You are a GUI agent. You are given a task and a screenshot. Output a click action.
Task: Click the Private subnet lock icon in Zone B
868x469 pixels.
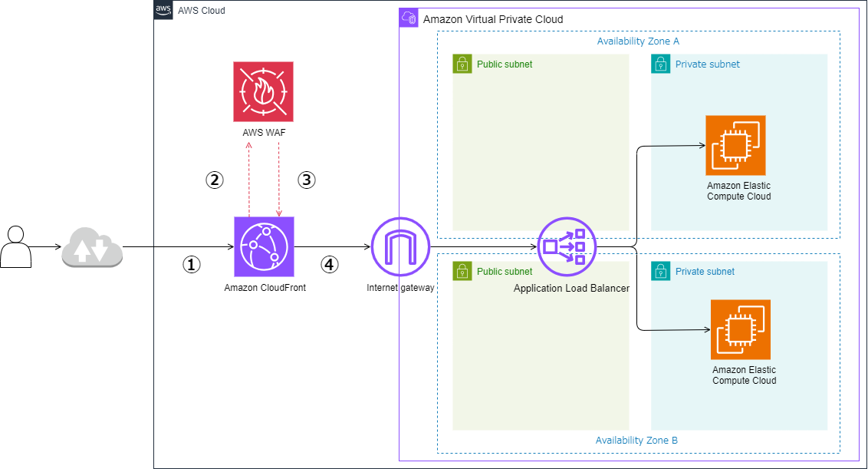point(660,271)
